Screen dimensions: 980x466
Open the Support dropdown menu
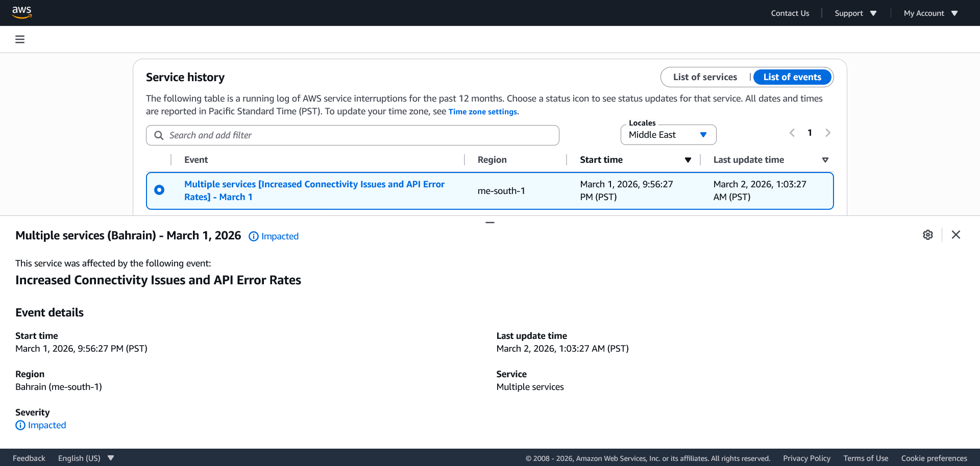point(855,13)
